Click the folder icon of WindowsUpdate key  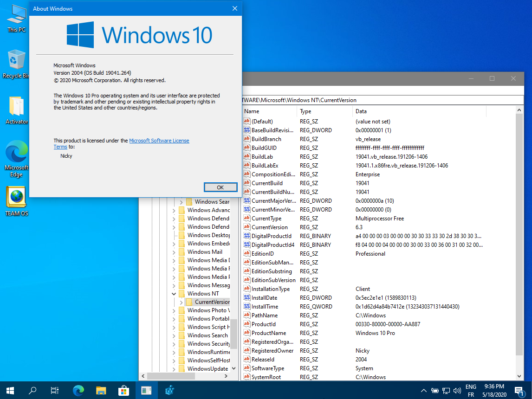pos(182,369)
